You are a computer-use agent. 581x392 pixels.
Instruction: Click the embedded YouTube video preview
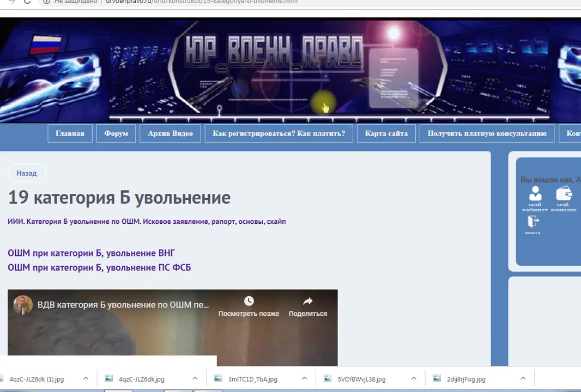coord(173,328)
